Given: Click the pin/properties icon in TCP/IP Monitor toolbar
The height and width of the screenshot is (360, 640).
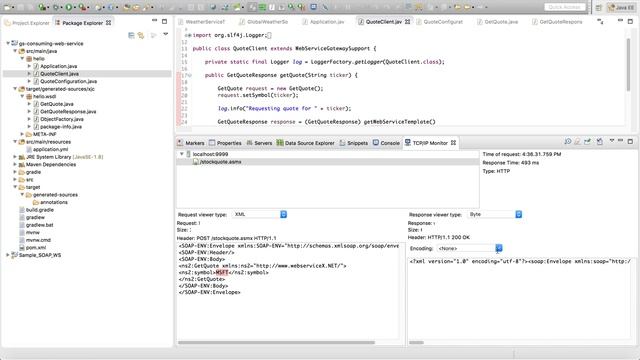Looking at the screenshot, I should (x=600, y=142).
